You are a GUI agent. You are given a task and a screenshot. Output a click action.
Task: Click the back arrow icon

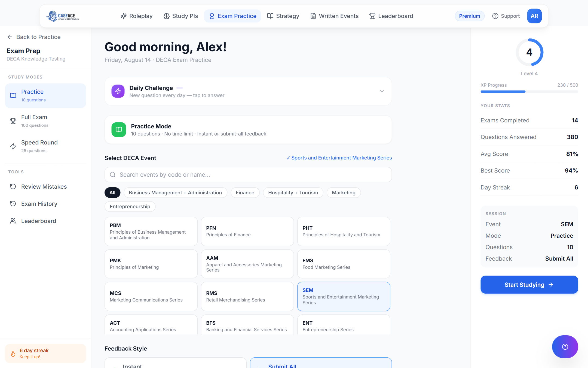[10, 37]
